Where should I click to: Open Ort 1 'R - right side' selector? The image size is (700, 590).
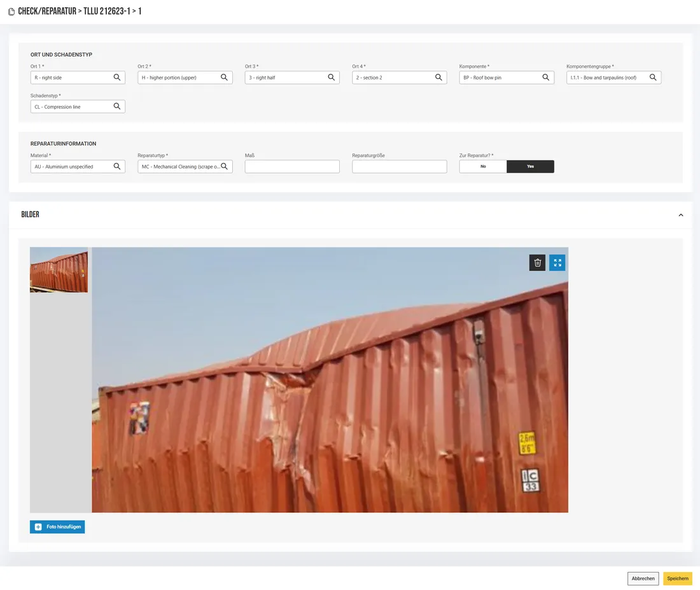pos(78,77)
